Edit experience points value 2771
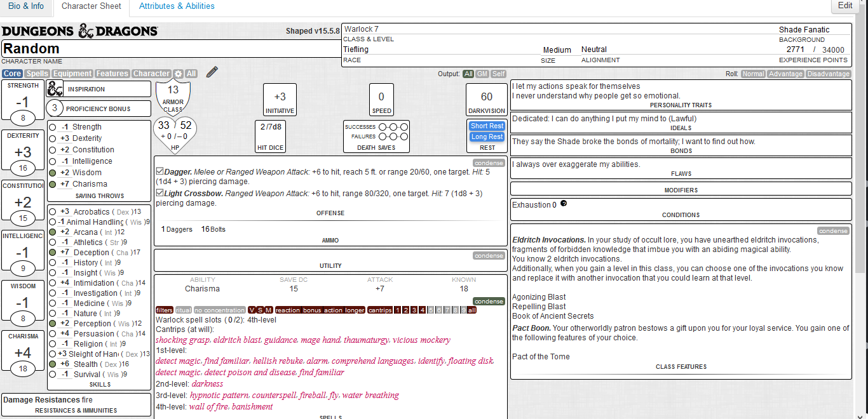 [795, 50]
